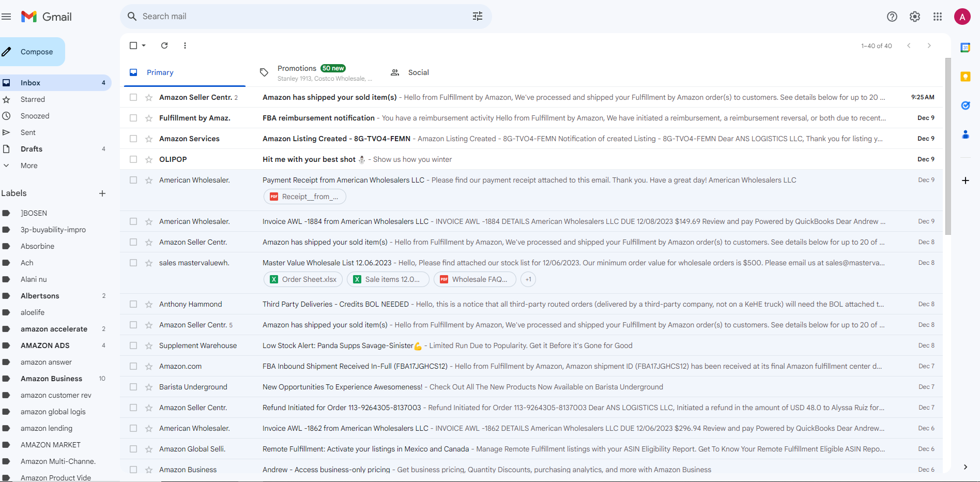Open search options filter icon
980x482 pixels.
478,16
